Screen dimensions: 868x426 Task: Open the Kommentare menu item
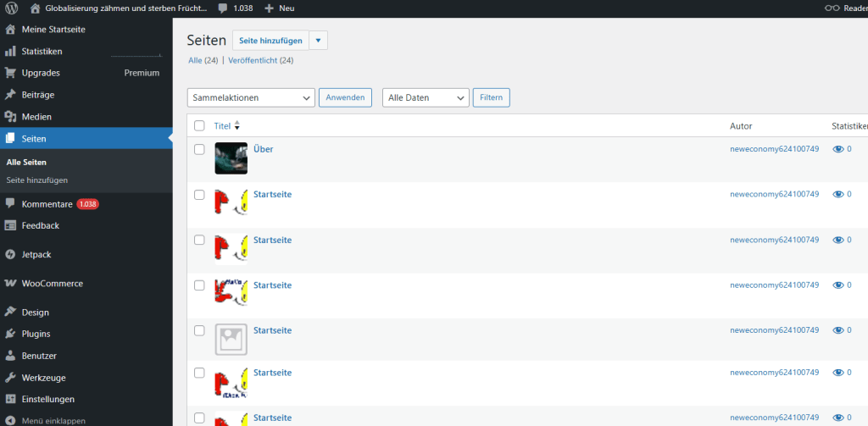[x=47, y=204]
